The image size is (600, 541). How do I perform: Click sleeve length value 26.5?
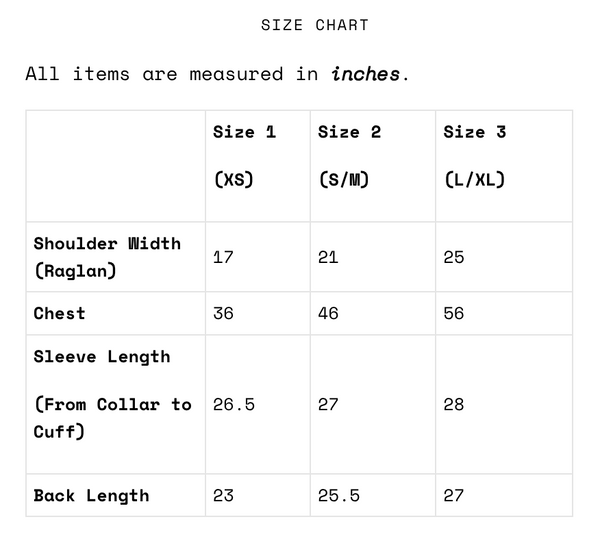tap(234, 404)
